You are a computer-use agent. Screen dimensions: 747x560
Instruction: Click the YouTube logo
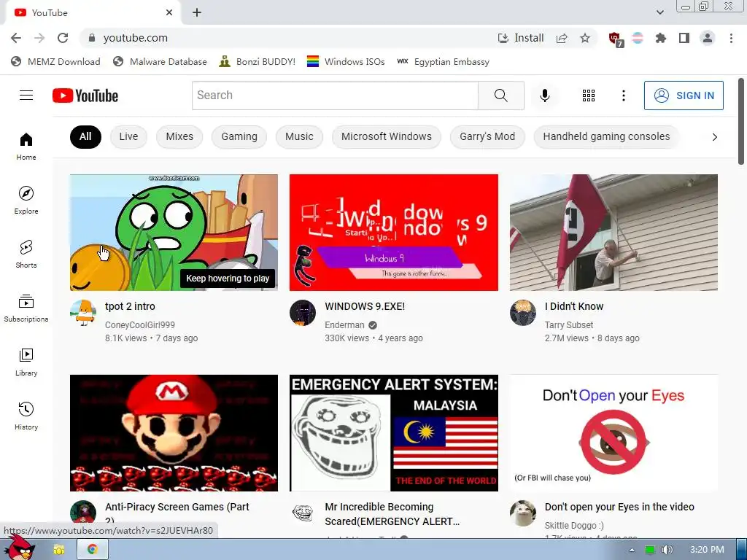85,96
